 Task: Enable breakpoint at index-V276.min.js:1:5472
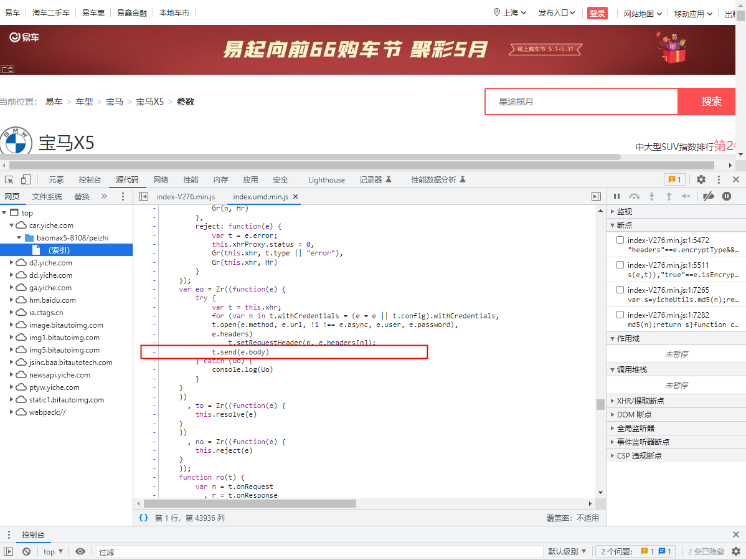(620, 240)
